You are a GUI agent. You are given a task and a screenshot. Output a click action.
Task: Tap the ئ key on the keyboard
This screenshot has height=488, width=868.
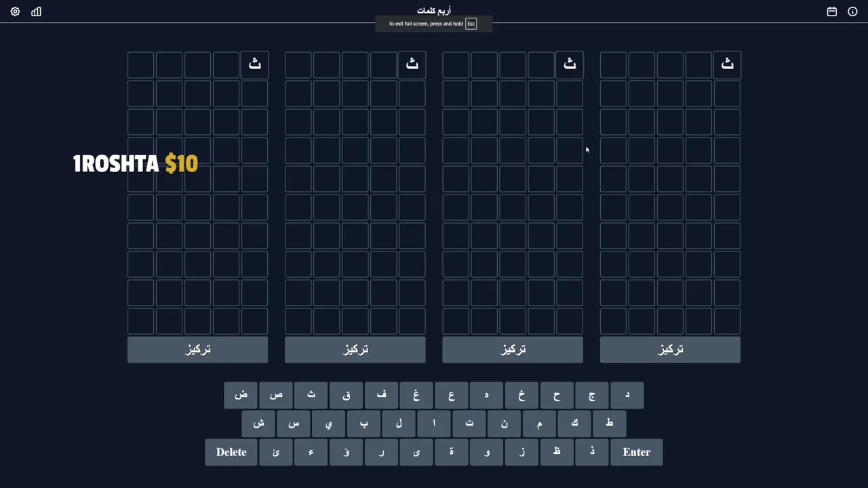point(276,452)
